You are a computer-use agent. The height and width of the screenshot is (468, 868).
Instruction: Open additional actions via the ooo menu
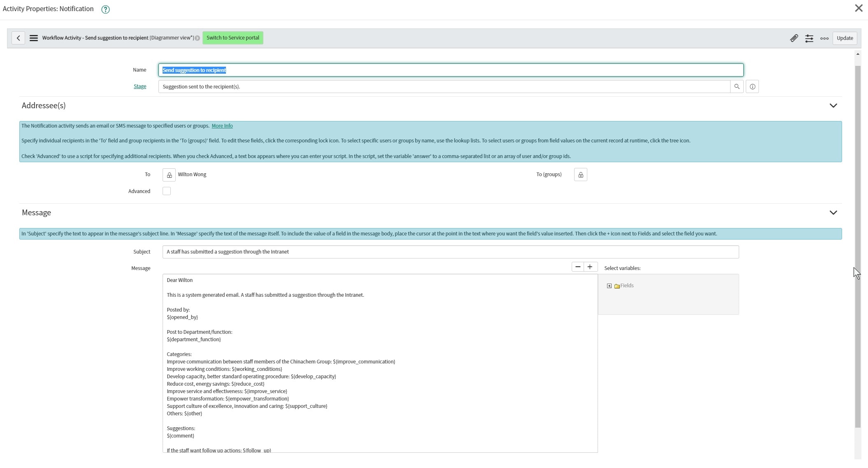tap(824, 38)
